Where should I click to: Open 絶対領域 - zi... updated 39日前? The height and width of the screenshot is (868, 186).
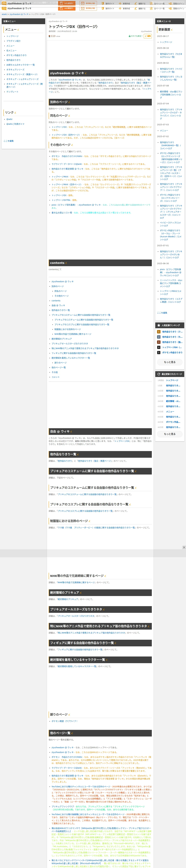click(x=173, y=401)
